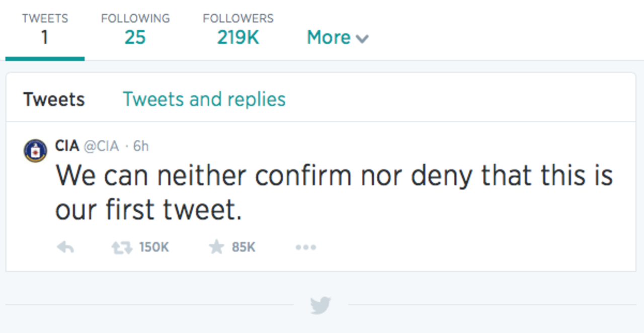Open the tweet via the 6h timestamp
Screen dimensions: 644x333
point(139,146)
